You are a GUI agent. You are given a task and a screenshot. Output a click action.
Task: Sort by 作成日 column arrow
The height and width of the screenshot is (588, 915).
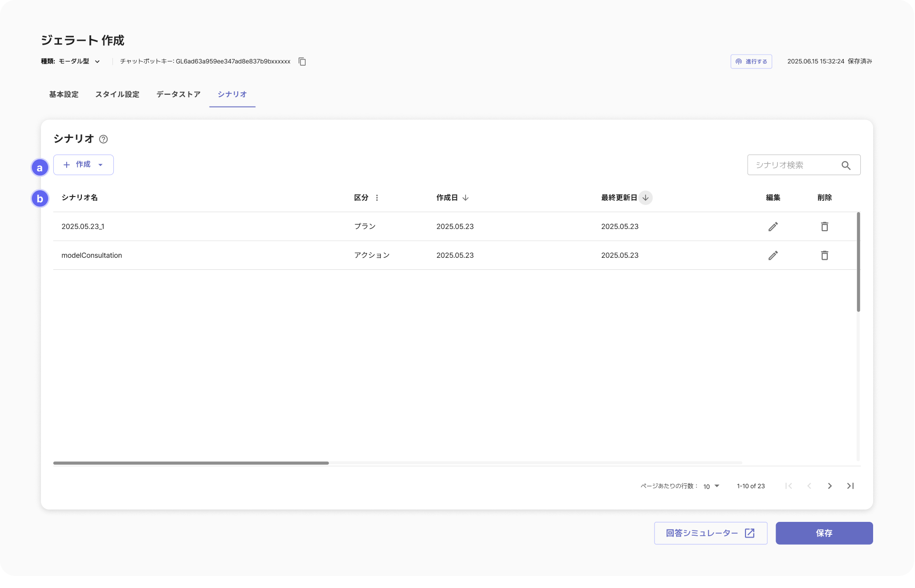tap(466, 198)
